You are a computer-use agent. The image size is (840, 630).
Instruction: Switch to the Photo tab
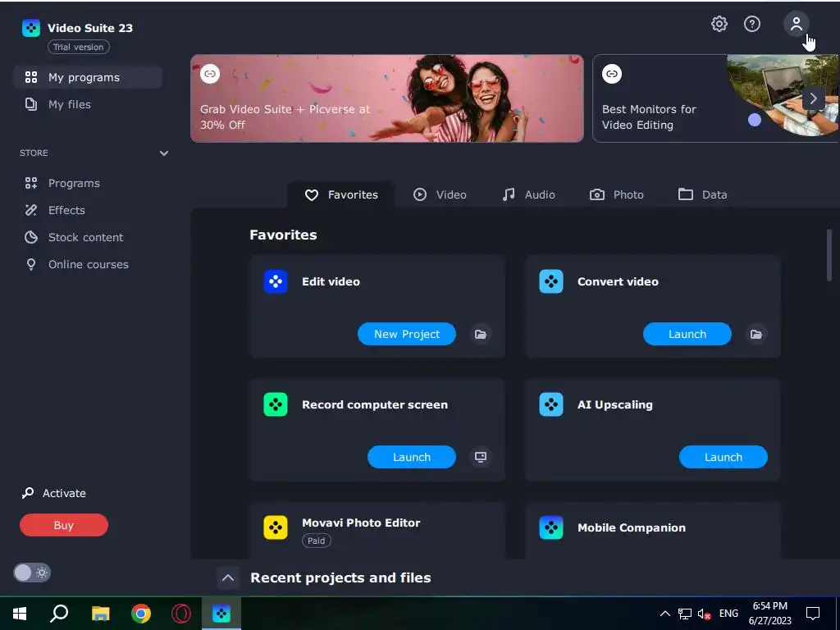(x=617, y=194)
